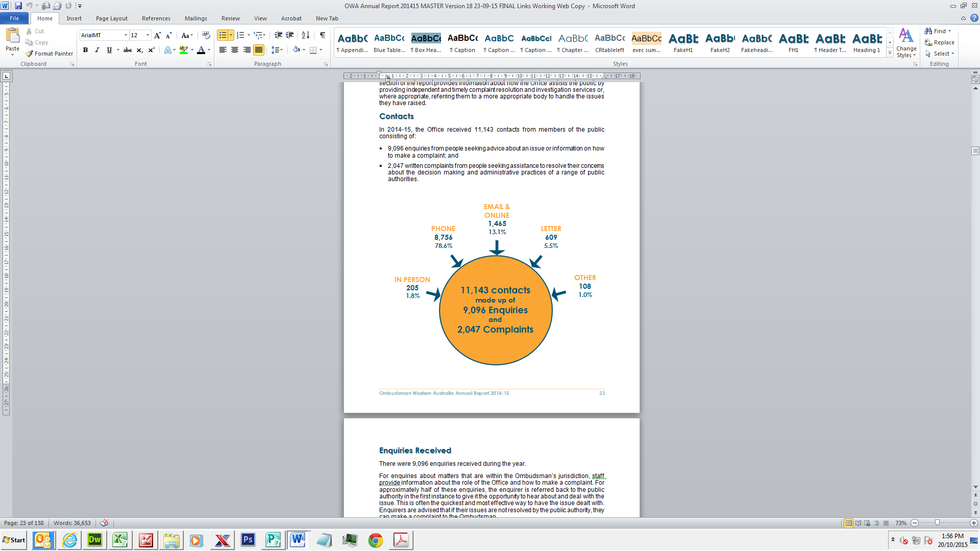Click the vertical scrollbar down arrow
This screenshot has width=980, height=551.
(975, 487)
